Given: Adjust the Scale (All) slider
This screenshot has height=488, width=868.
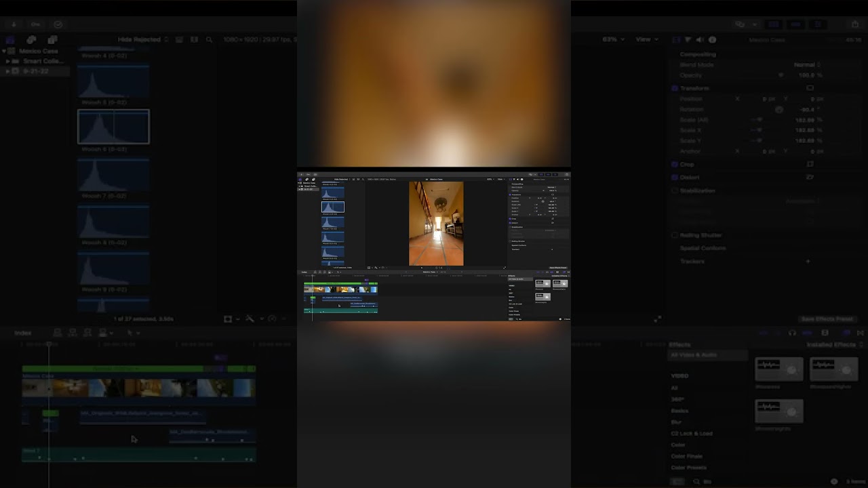Looking at the screenshot, I should pyautogui.click(x=758, y=120).
